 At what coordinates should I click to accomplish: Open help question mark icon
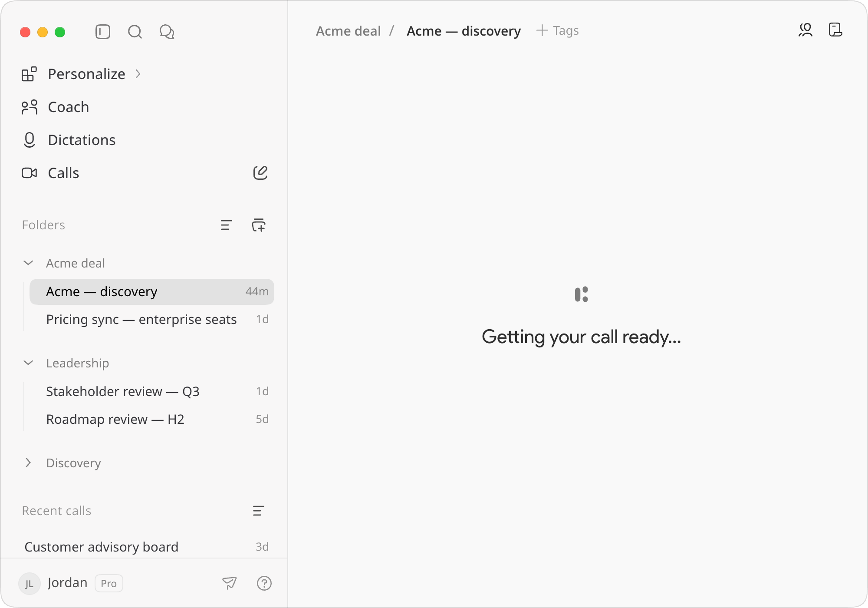(x=264, y=583)
